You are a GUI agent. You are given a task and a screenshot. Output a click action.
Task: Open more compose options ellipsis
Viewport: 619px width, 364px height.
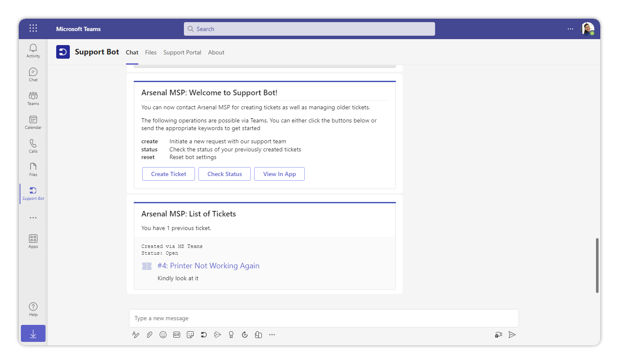(x=272, y=335)
